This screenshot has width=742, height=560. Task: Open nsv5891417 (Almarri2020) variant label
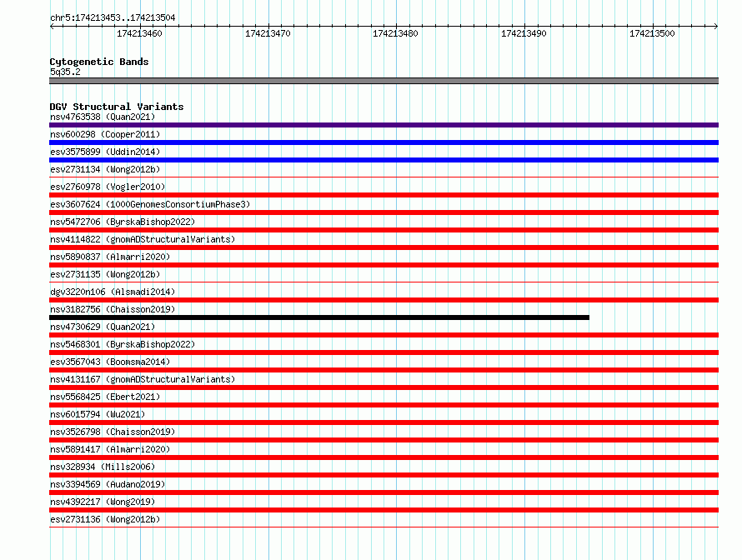coord(110,449)
